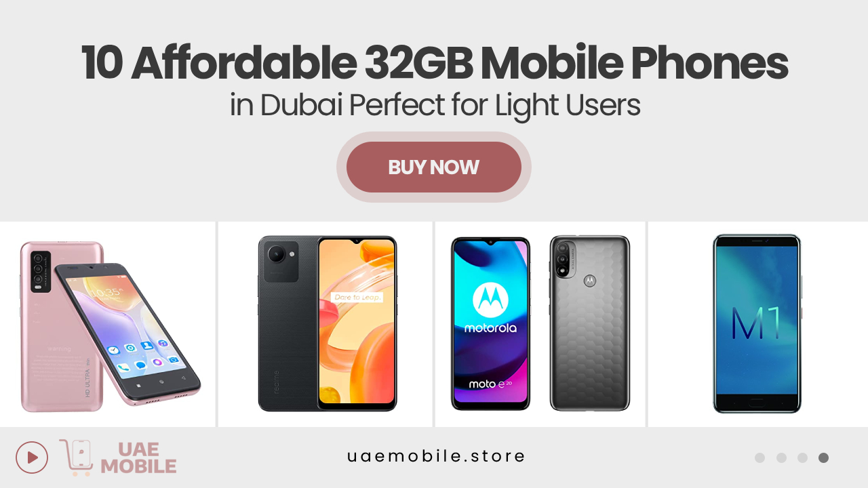This screenshot has height=488, width=868.
Task: Select the dark active slide dot
Action: coord(823,458)
